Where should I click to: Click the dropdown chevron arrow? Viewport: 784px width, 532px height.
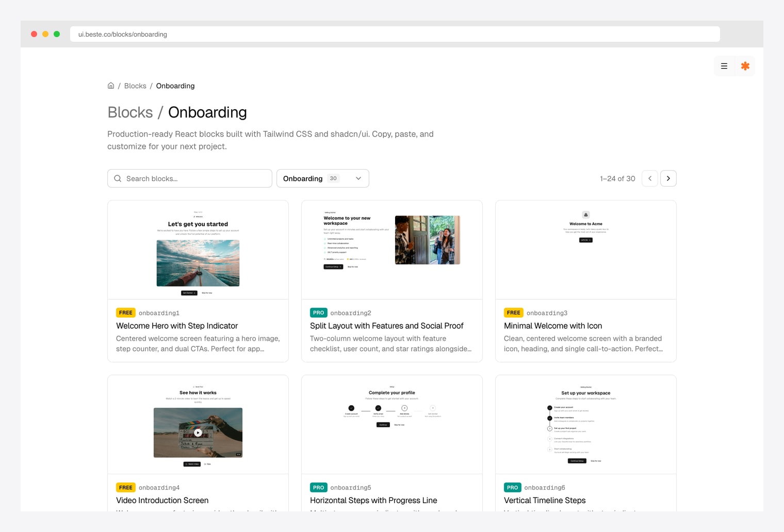(x=358, y=178)
